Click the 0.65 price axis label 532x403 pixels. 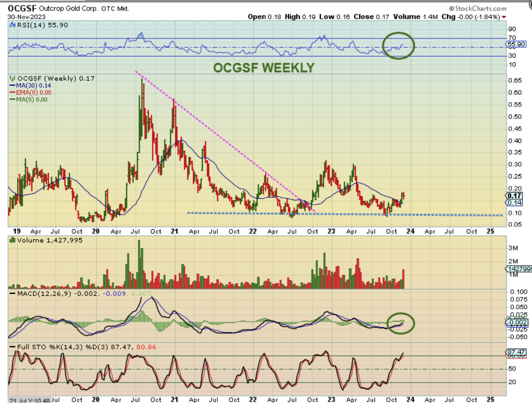click(514, 80)
